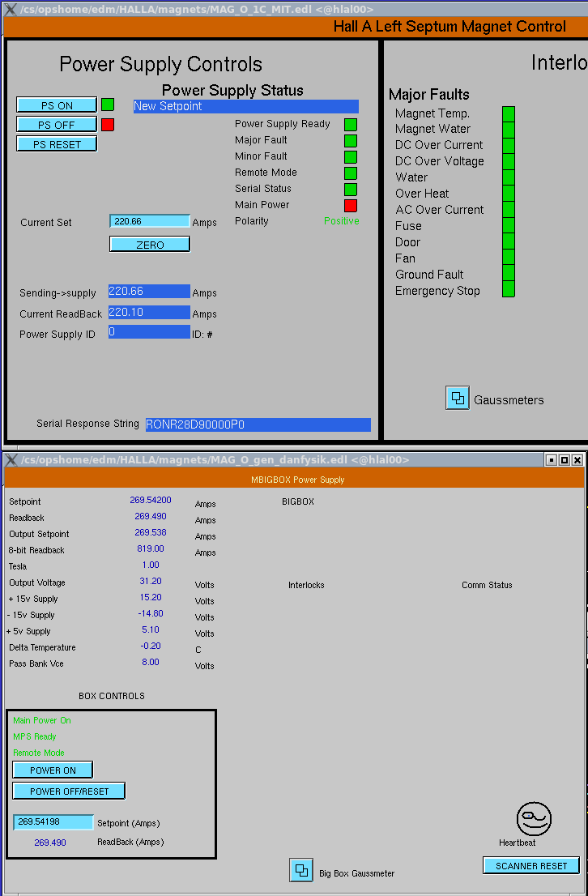The width and height of the screenshot is (588, 896).
Task: Open the X window menu of MAG_O_gen_danfysik window
Action: (11, 459)
